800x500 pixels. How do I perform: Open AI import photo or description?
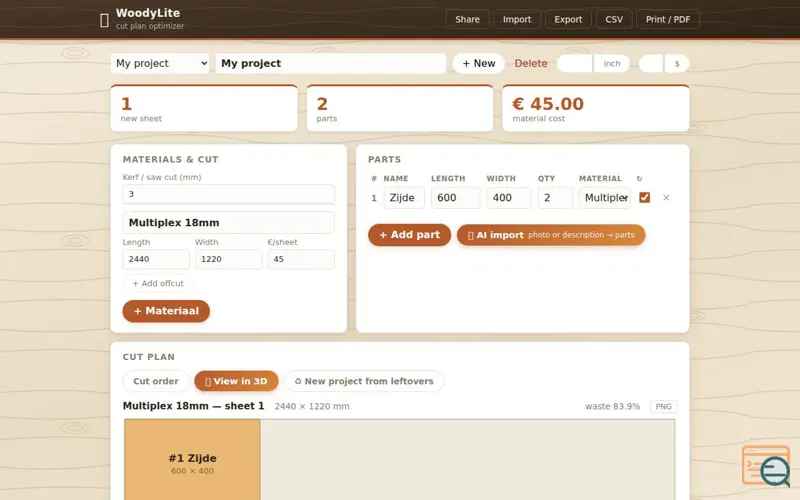551,235
